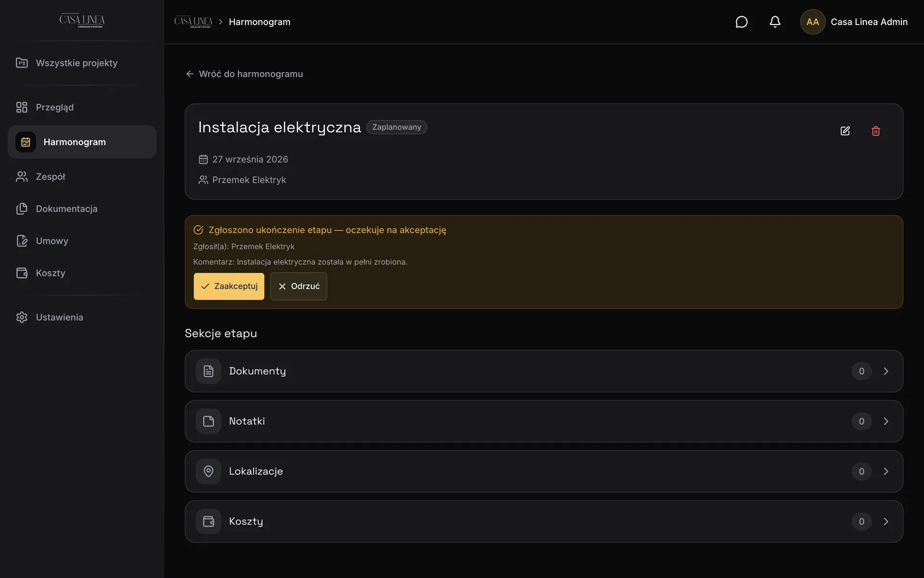This screenshot has height=578, width=924.
Task: Click the people icon beside Przemek Elektryk
Action: 203,180
